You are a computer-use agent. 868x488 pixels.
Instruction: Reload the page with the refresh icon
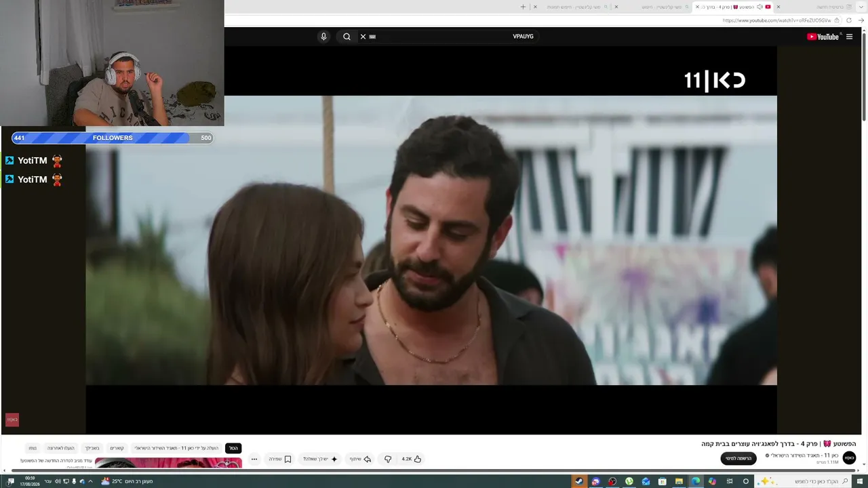point(848,20)
